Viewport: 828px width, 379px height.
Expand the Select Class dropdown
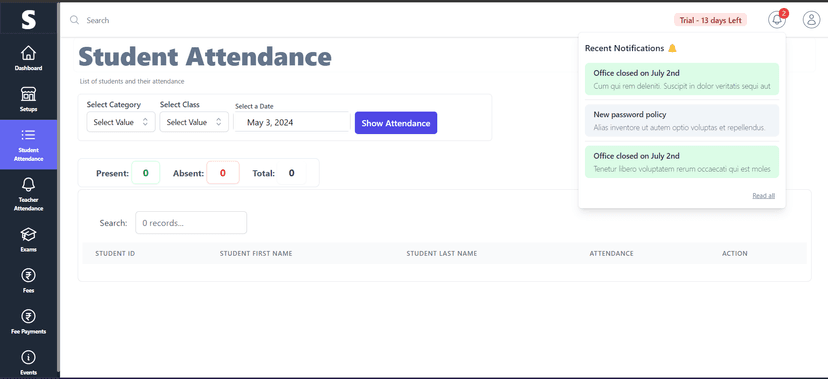pyautogui.click(x=194, y=122)
